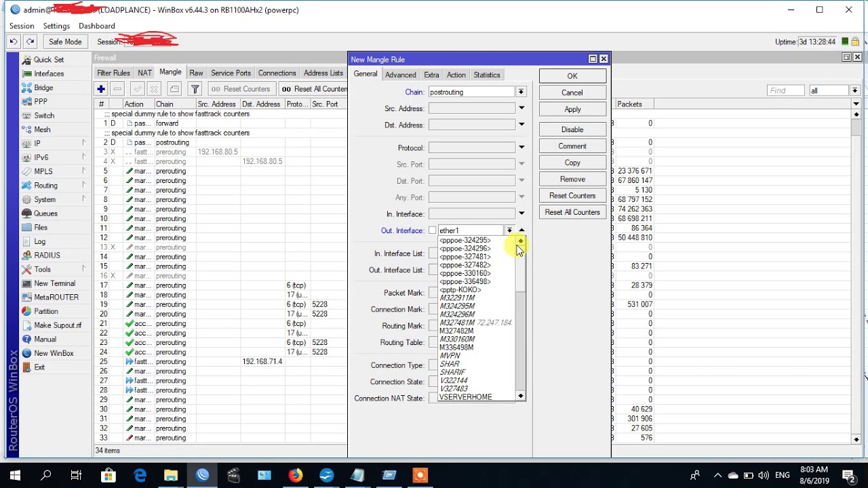Screen dimensions: 868x488
Task: Toggle the Out. Interface invert checkbox
Action: (432, 230)
